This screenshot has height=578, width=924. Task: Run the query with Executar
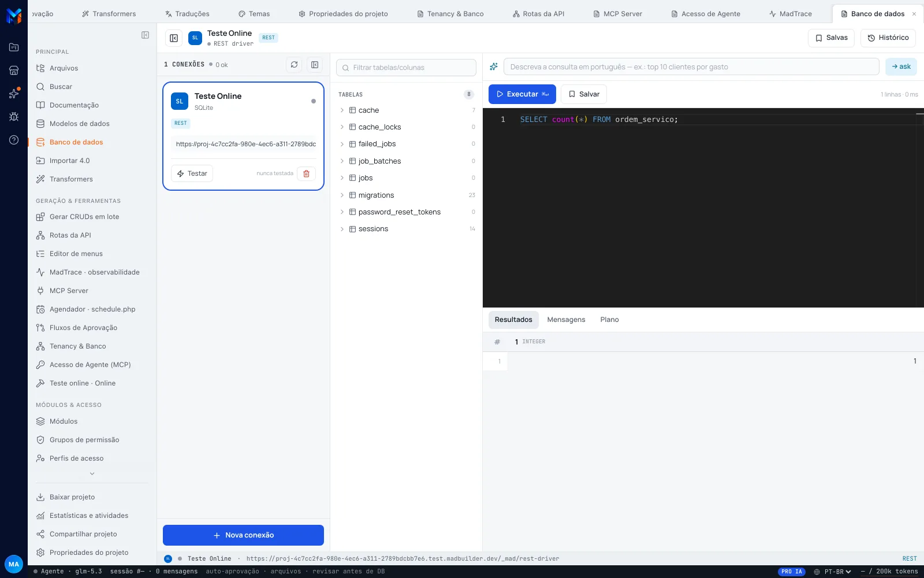pyautogui.click(x=522, y=94)
